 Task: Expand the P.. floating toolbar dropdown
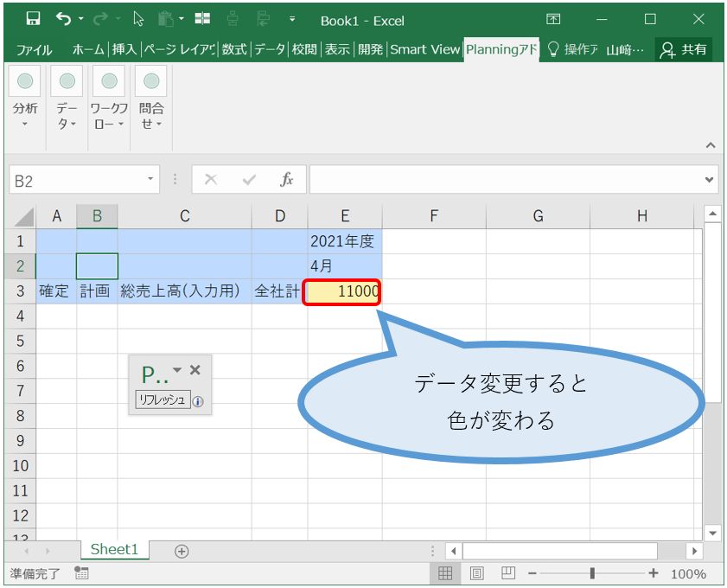178,369
